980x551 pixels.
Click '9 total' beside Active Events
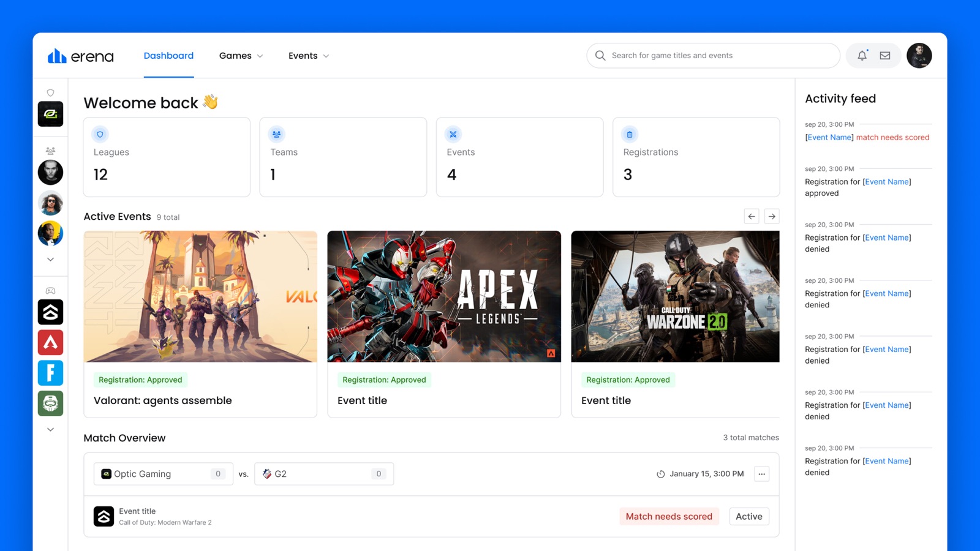click(168, 217)
